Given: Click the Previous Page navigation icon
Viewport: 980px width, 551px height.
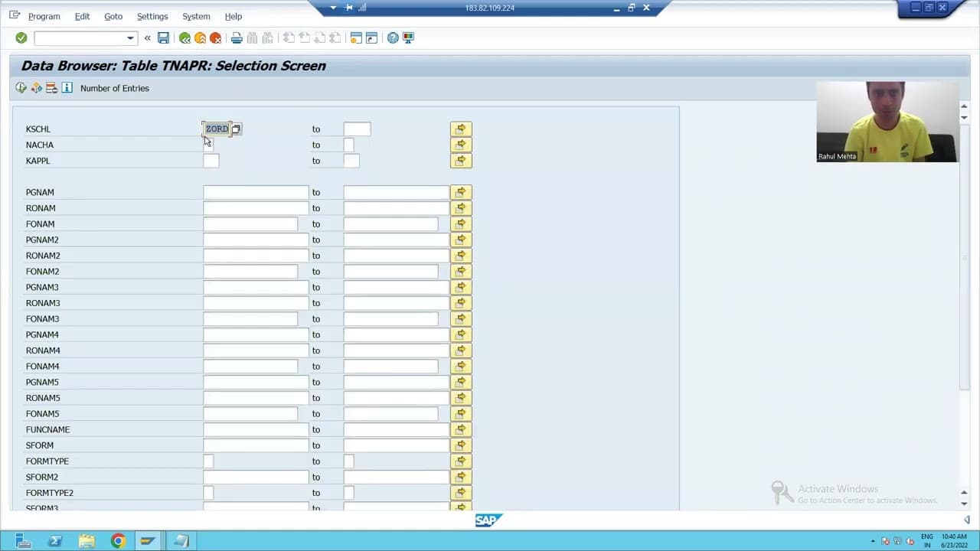Looking at the screenshot, I should [304, 37].
